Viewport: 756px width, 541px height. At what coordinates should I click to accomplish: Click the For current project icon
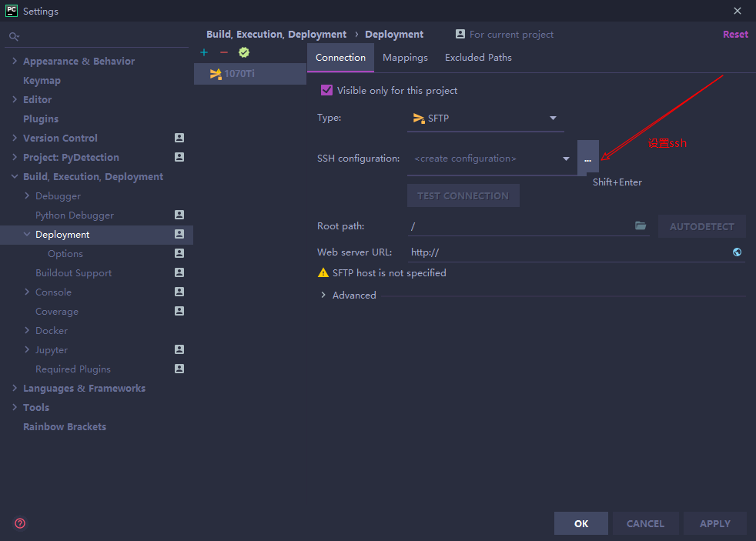point(460,34)
